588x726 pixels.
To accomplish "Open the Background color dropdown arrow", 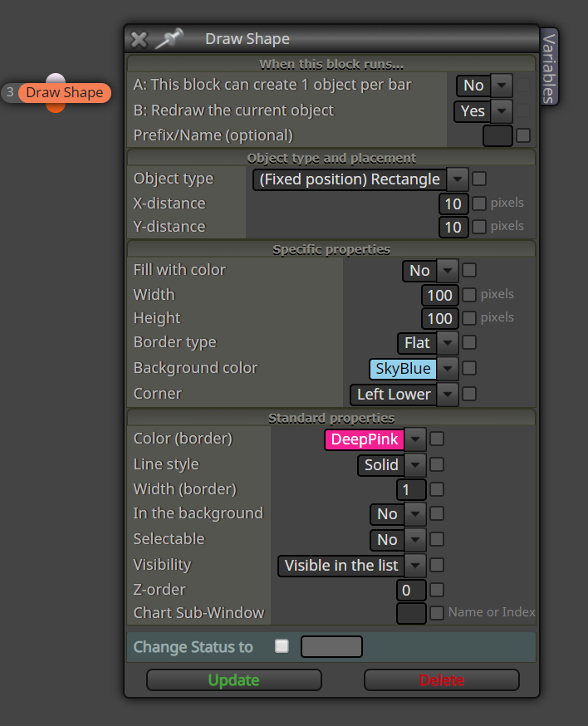I will [x=448, y=369].
